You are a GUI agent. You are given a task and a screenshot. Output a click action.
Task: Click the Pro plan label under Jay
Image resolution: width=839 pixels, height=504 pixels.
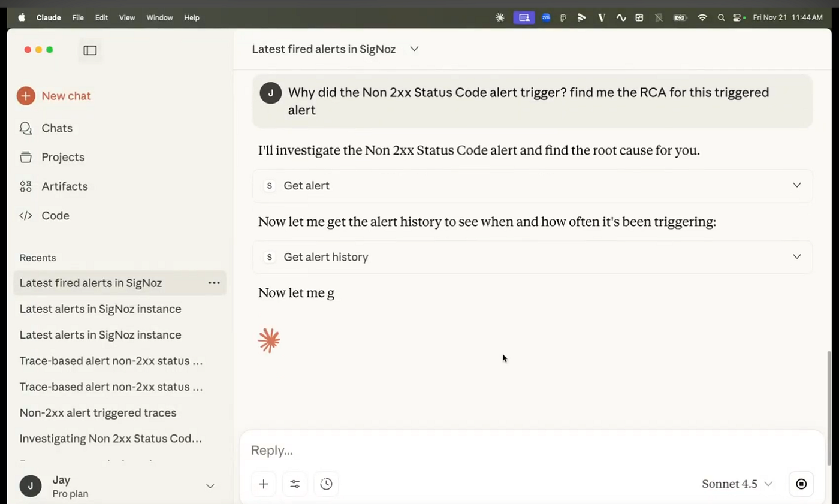(x=70, y=494)
